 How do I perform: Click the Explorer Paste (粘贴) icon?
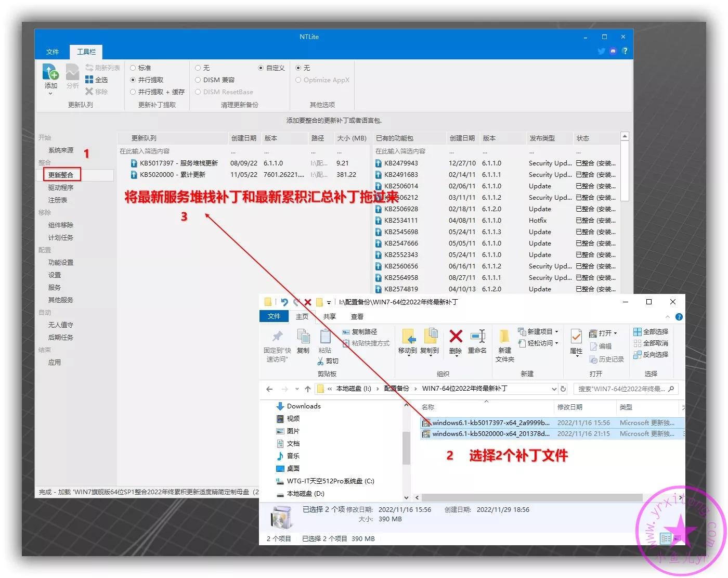325,336
